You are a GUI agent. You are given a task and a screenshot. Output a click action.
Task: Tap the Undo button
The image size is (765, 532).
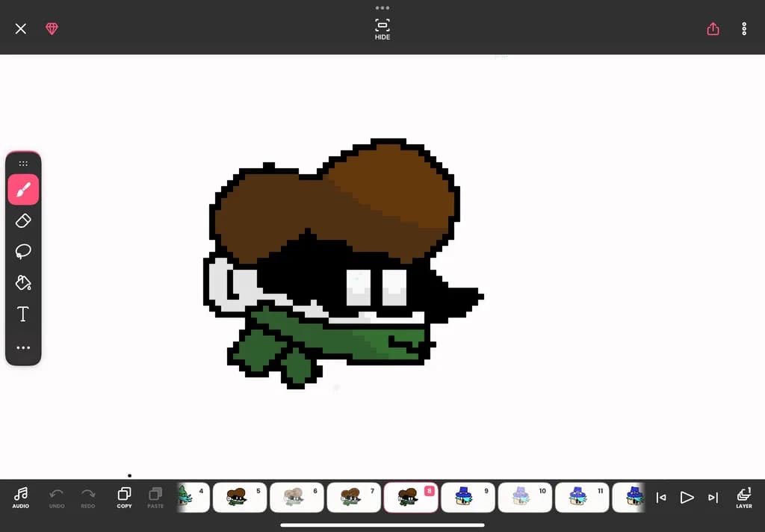[x=57, y=498]
